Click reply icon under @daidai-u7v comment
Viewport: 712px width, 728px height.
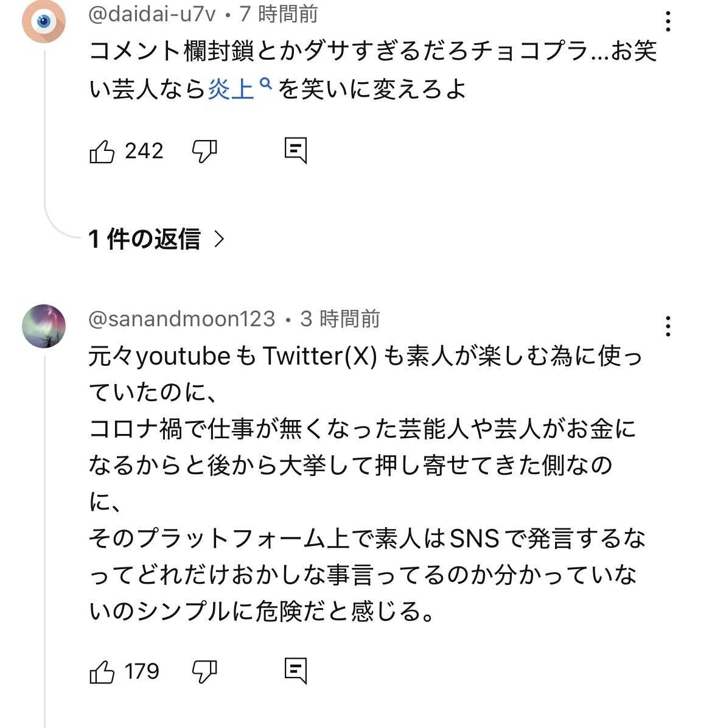pos(296,150)
